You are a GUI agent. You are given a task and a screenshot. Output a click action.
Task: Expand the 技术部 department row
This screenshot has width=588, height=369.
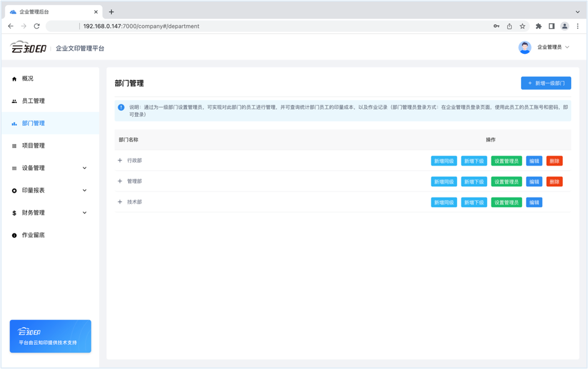click(120, 202)
